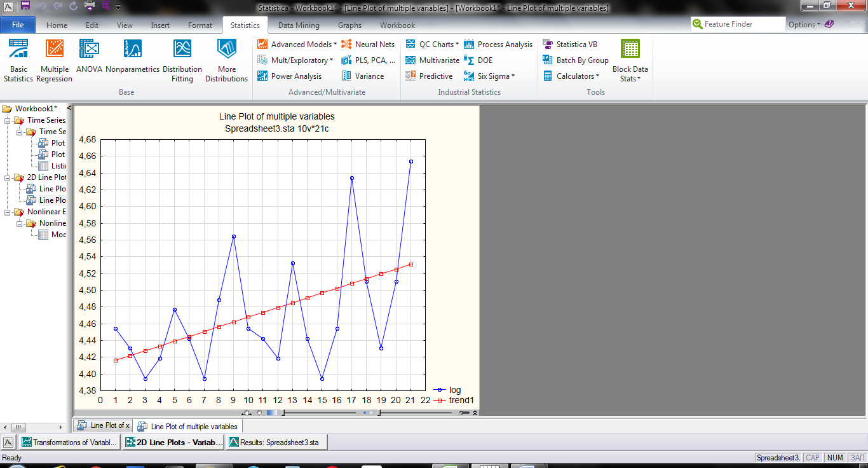Viewport: 868px width, 468px height.
Task: Click the first graph zoom slider handle
Action: coord(283,413)
